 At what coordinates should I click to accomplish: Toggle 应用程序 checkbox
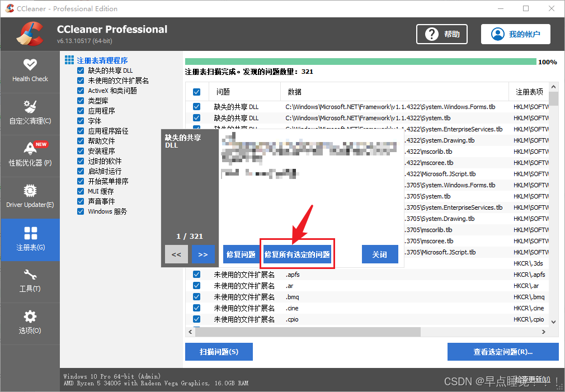point(81,111)
